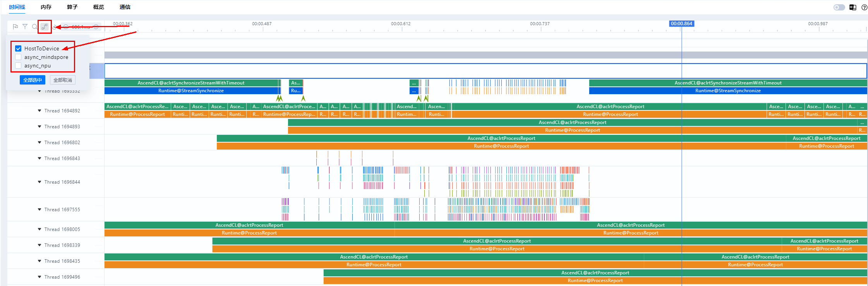
Task: Click the magnifier search icon
Action: pyautogui.click(x=34, y=27)
